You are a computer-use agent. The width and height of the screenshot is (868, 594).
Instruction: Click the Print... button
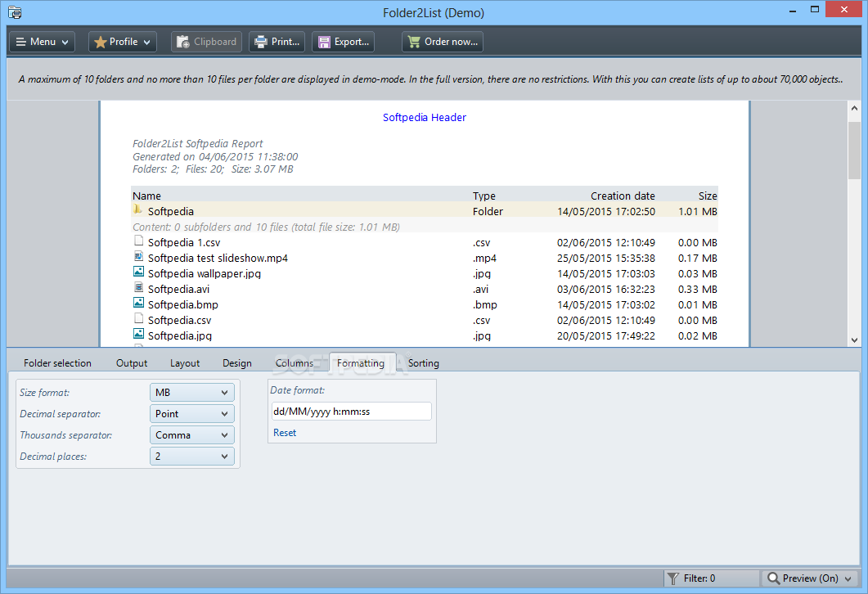(x=277, y=42)
